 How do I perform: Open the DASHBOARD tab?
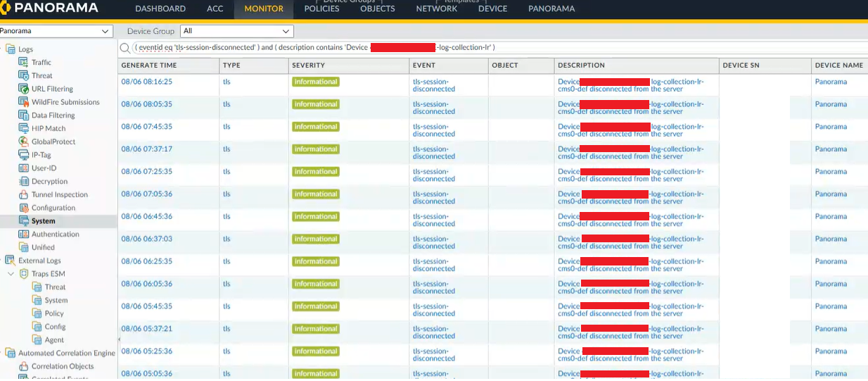coord(160,9)
